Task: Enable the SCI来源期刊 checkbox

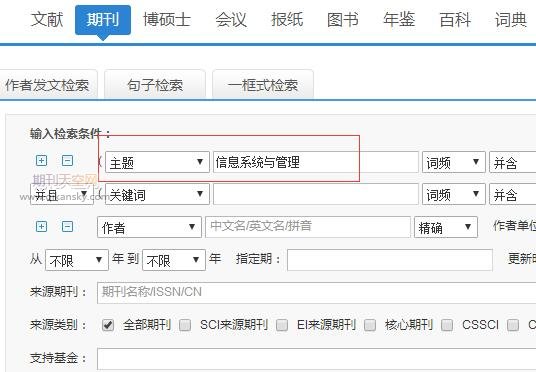Action: coord(185,325)
